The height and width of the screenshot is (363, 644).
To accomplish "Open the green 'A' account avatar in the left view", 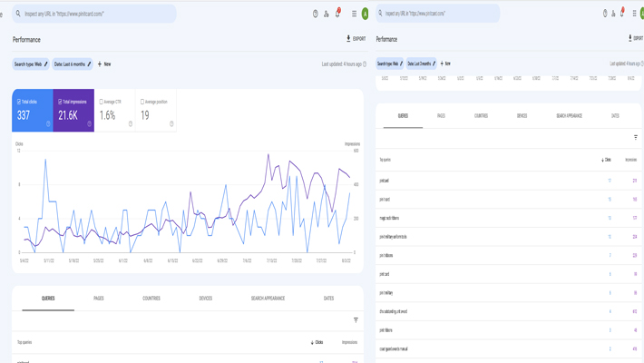I will (365, 14).
